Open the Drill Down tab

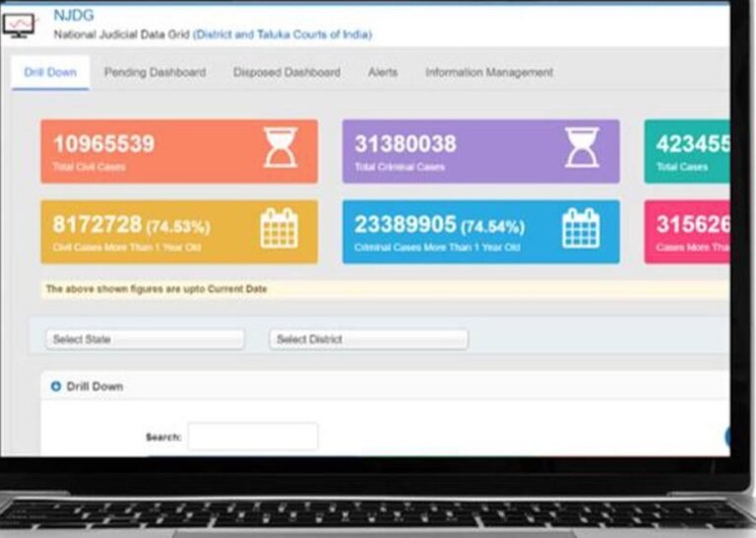tap(50, 73)
